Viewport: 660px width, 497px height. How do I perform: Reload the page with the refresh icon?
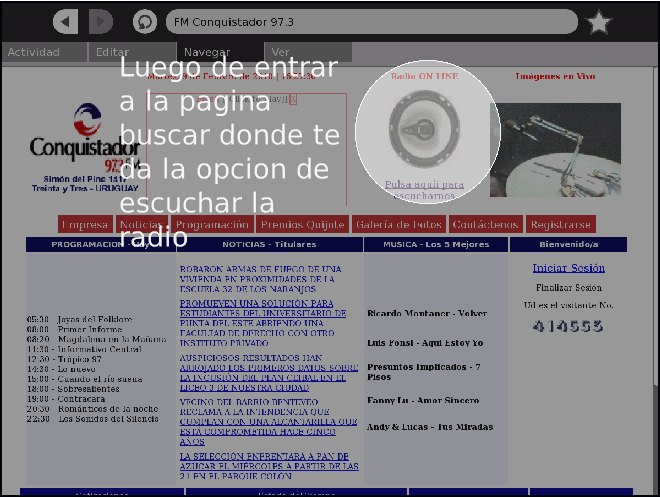tap(145, 22)
